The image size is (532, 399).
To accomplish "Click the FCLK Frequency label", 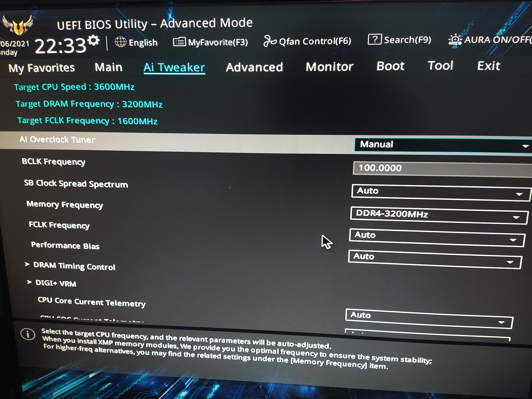I will click(x=59, y=225).
